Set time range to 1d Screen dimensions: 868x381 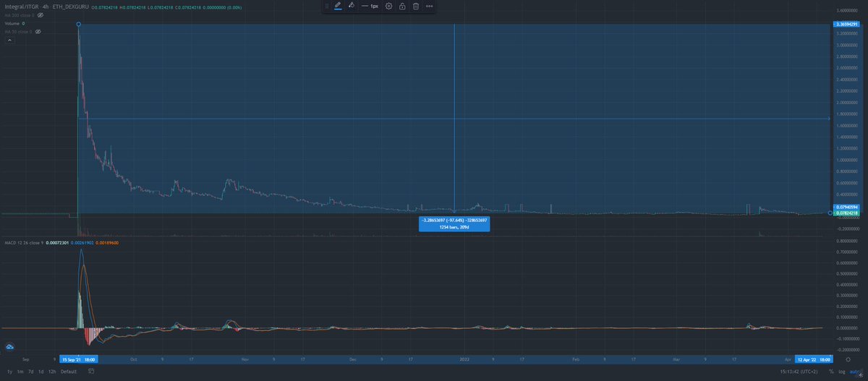tap(41, 372)
